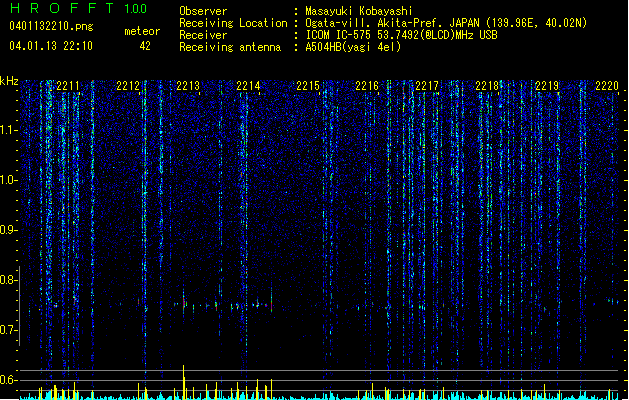Click the 2215 time marker

308,86
